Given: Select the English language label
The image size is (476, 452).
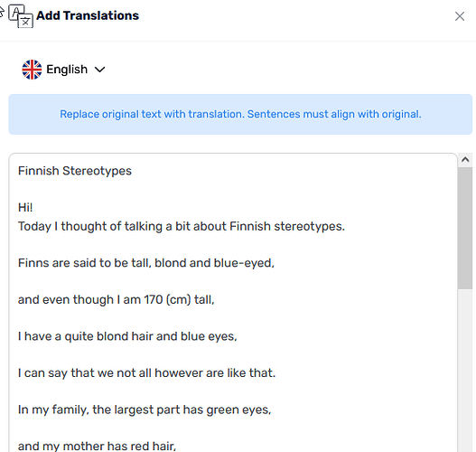Looking at the screenshot, I should 67,70.
